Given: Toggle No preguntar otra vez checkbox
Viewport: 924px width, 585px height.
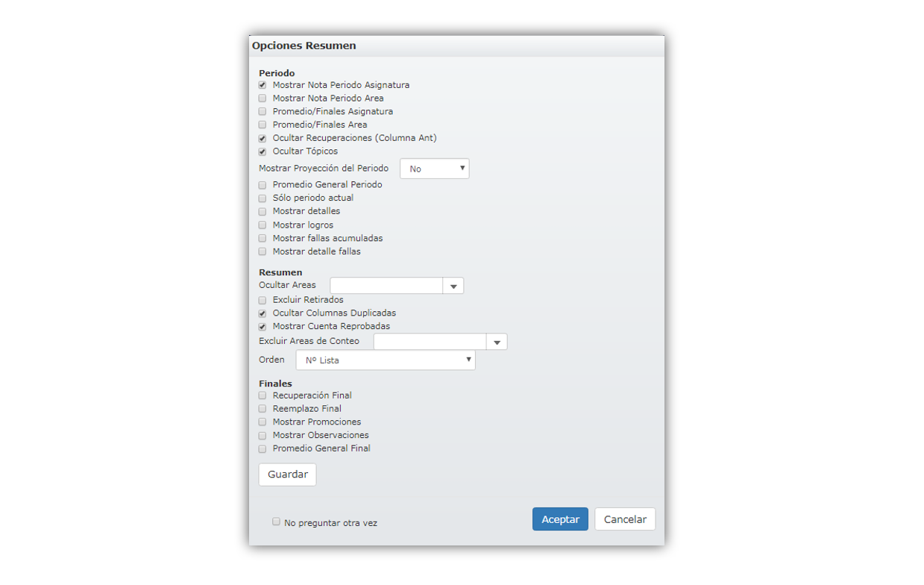Looking at the screenshot, I should click(276, 522).
